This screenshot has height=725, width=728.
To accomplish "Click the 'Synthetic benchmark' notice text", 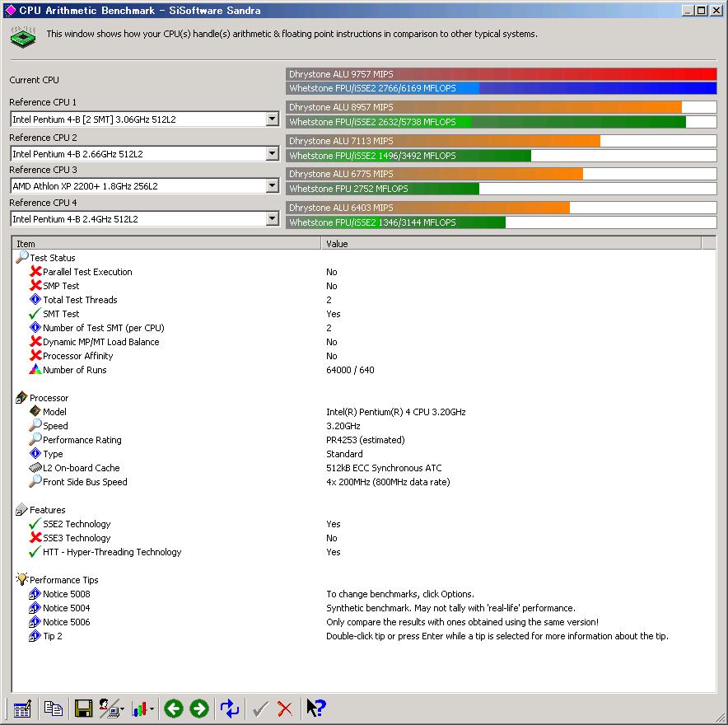I will coord(450,608).
